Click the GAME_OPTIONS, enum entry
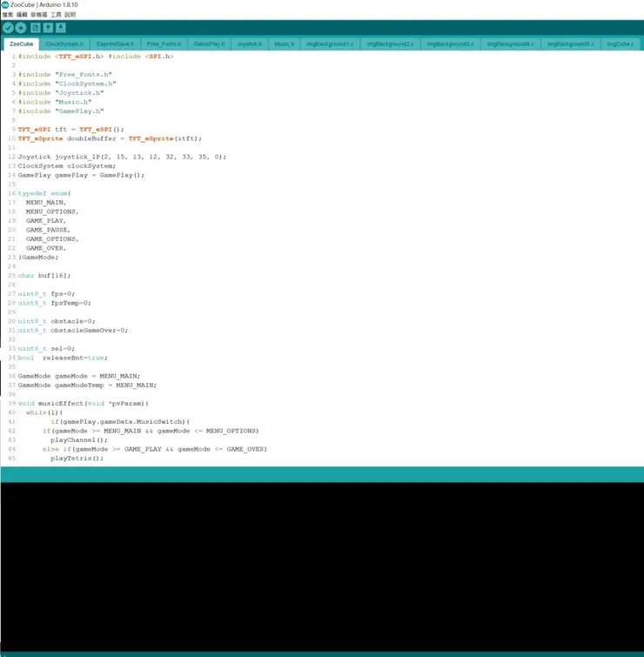This screenshot has width=644, height=657. coord(52,239)
